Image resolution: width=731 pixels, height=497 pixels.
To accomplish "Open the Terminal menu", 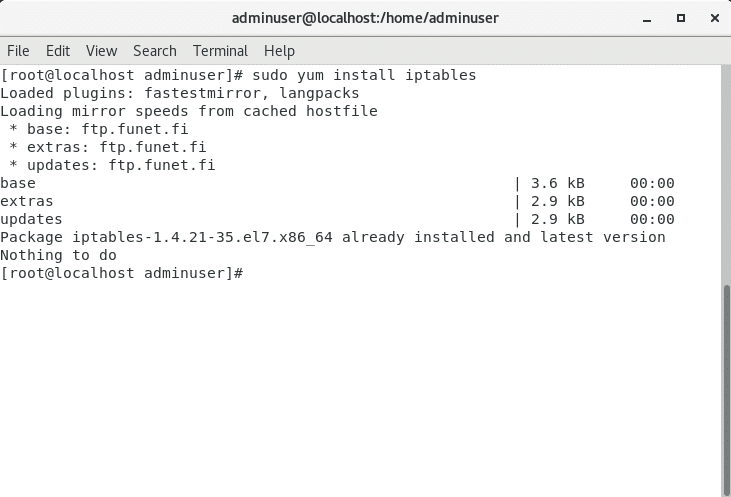I will tap(220, 50).
